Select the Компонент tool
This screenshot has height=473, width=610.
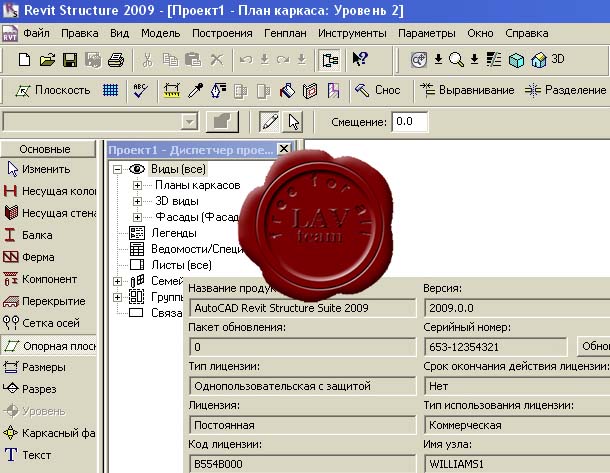(41, 279)
